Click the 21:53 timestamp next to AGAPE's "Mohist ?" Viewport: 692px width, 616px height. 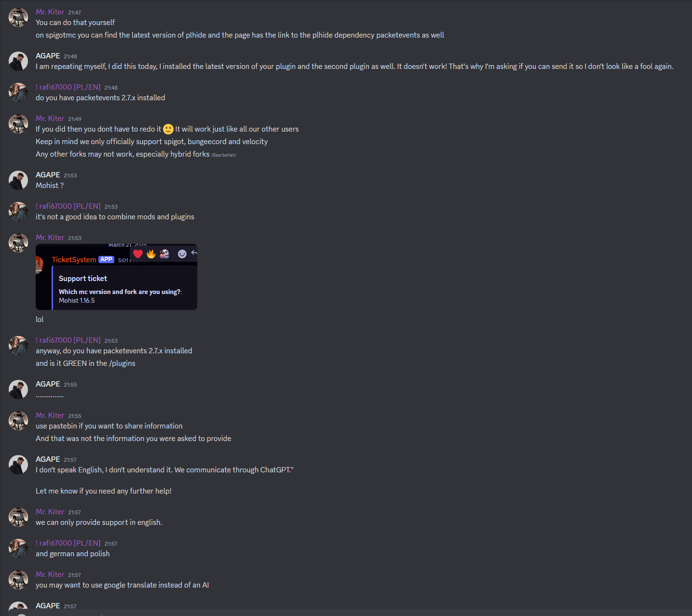pos(70,175)
